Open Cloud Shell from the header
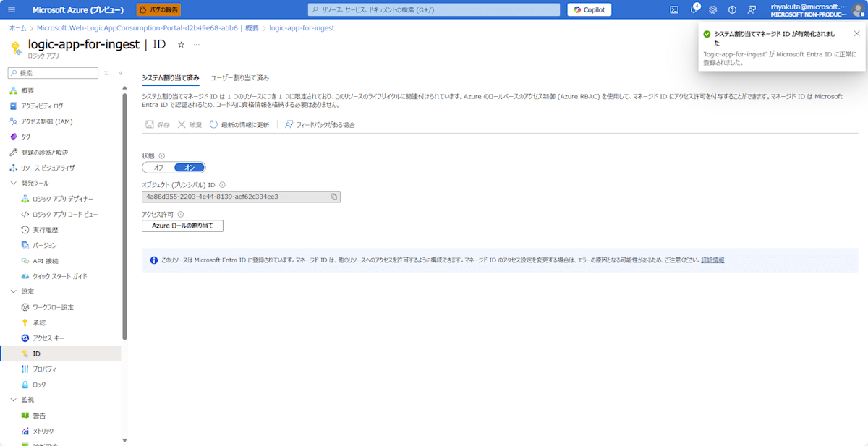Viewport: 868px width, 446px height. pos(674,9)
